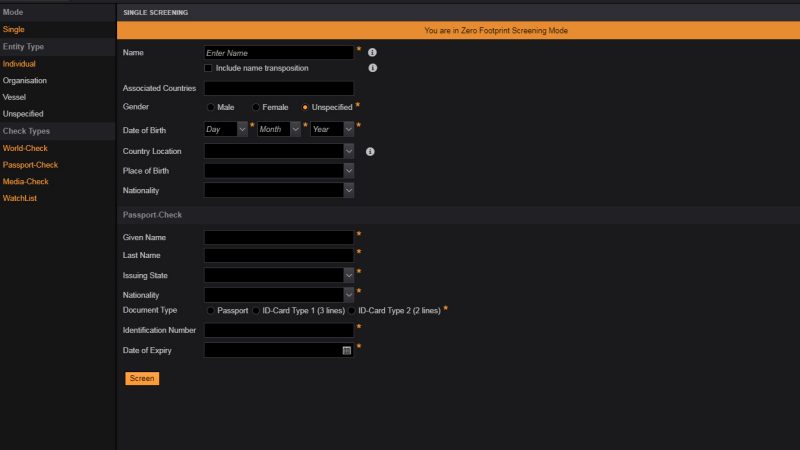This screenshot has width=800, height=450.
Task: Choose Passport as document type
Action: (x=210, y=310)
